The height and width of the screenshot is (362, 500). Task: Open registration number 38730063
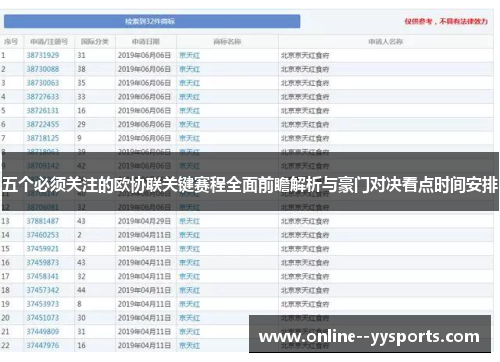click(x=43, y=83)
